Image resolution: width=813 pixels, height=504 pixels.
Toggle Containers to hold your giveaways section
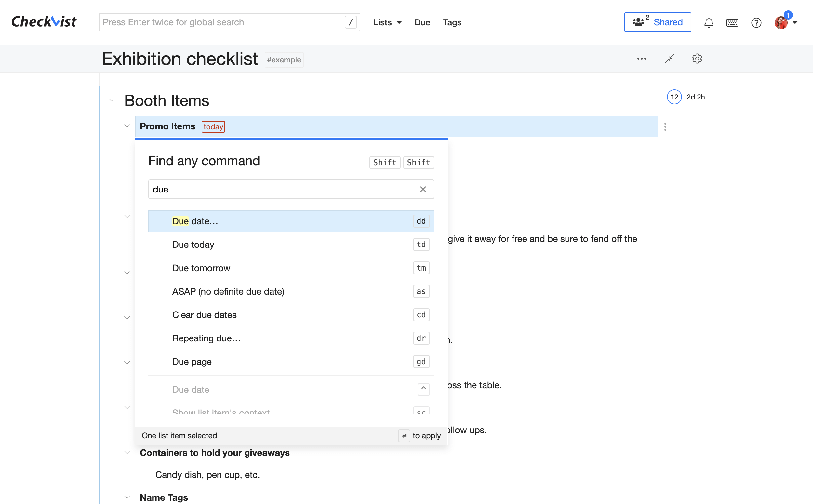[128, 452]
